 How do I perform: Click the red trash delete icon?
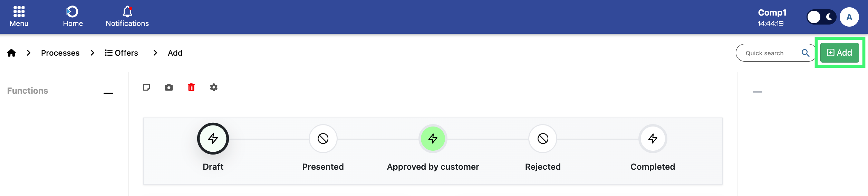pos(191,87)
